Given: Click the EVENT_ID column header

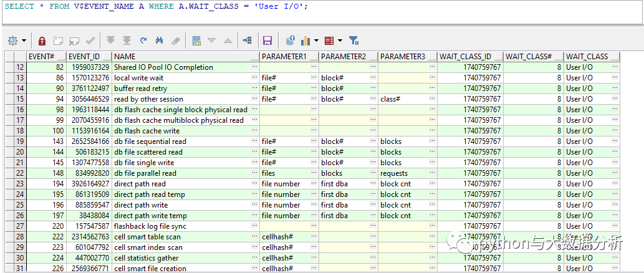Looking at the screenshot, I should (x=90, y=57).
